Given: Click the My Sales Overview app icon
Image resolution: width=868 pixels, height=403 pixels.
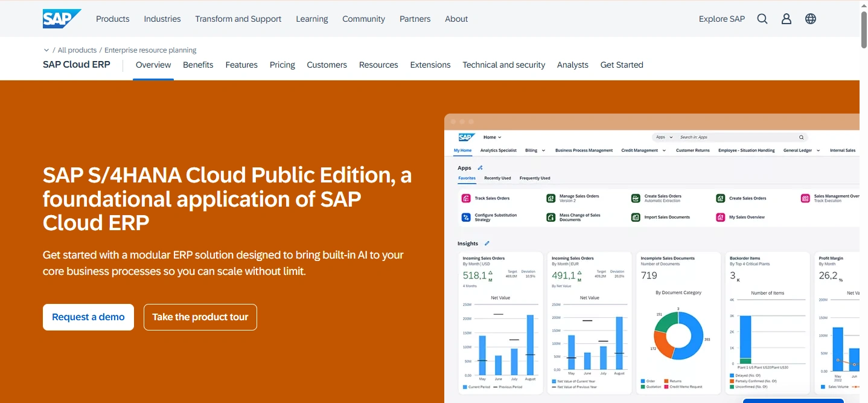Looking at the screenshot, I should point(720,217).
